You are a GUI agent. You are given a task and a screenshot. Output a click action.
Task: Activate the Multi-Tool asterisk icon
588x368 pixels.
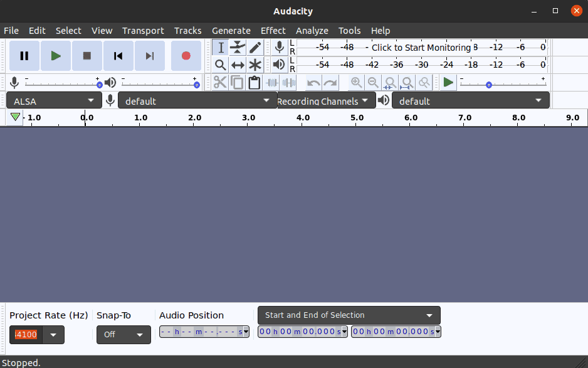click(x=255, y=65)
